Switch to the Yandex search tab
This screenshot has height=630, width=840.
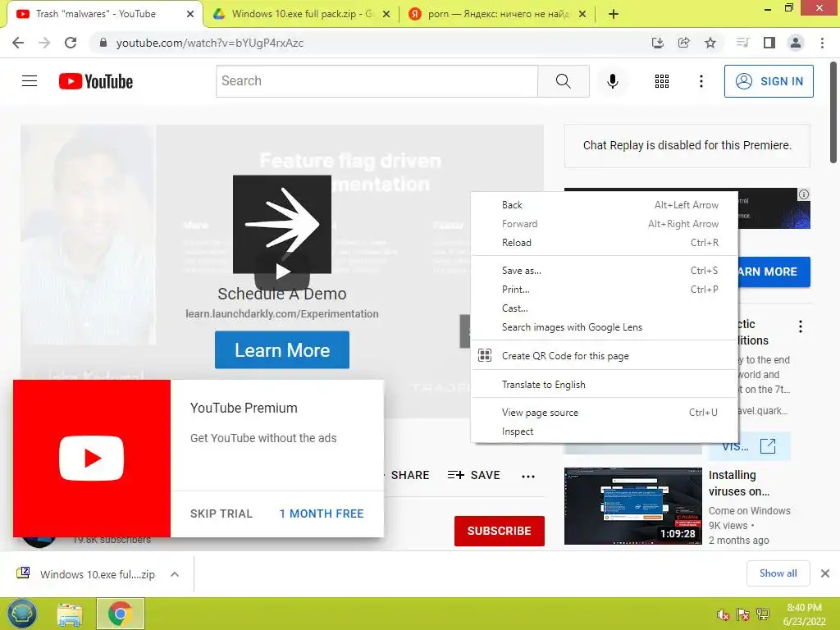pyautogui.click(x=497, y=14)
